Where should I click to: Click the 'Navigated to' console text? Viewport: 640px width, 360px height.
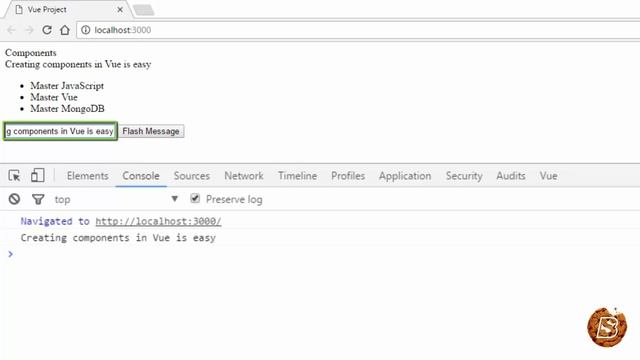(55, 221)
